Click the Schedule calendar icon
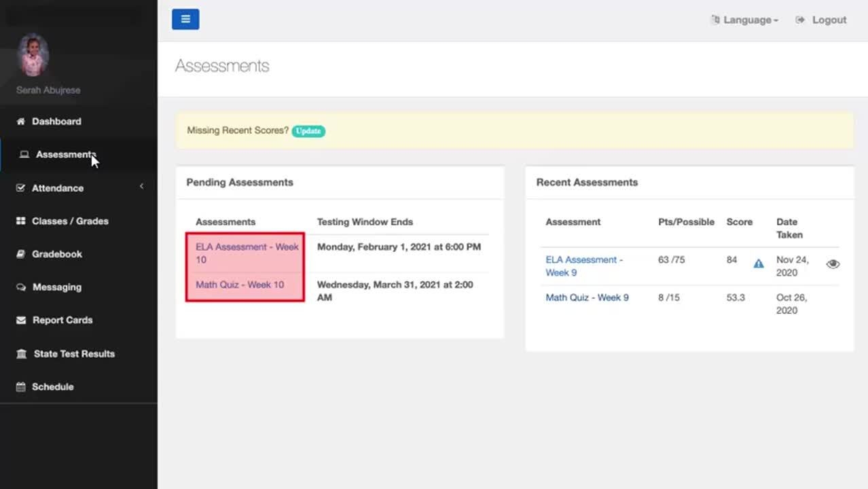This screenshot has width=868, height=489. tap(20, 387)
